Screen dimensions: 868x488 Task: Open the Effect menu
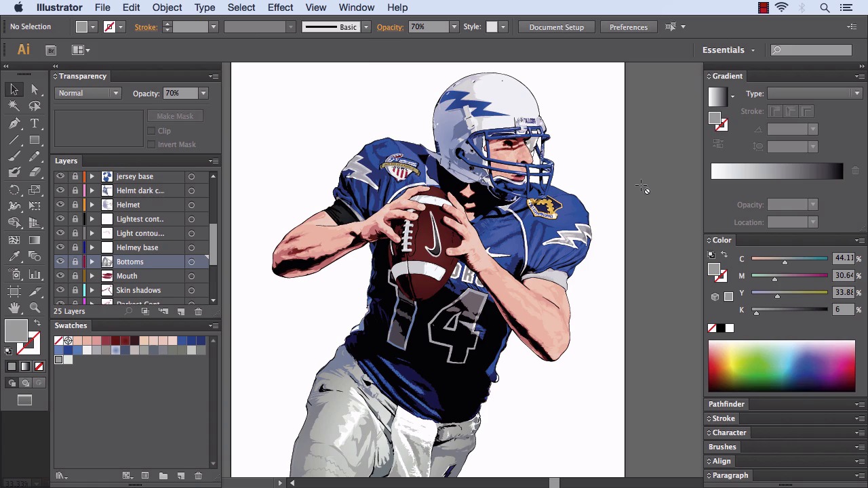coord(280,7)
